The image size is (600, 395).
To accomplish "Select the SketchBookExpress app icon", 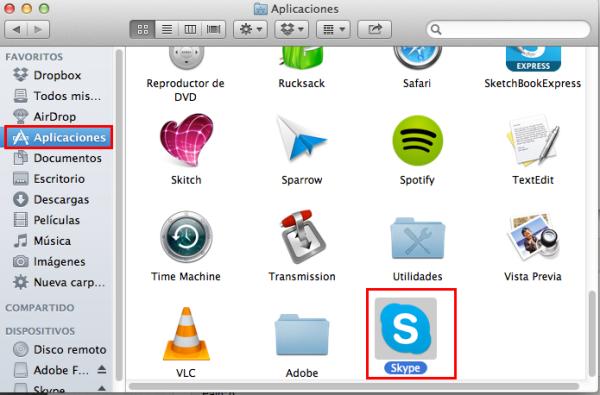I will click(x=533, y=59).
